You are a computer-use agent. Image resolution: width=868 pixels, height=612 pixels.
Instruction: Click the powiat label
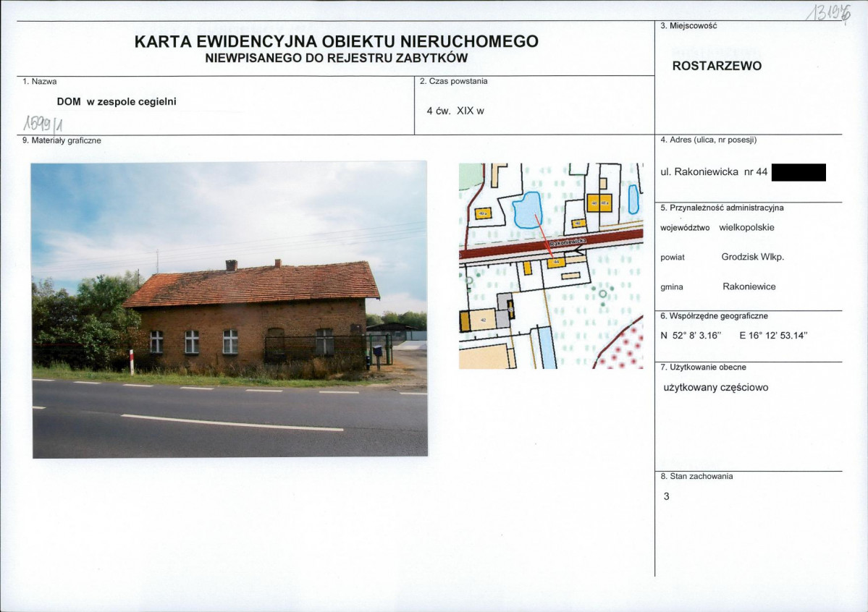click(x=672, y=258)
